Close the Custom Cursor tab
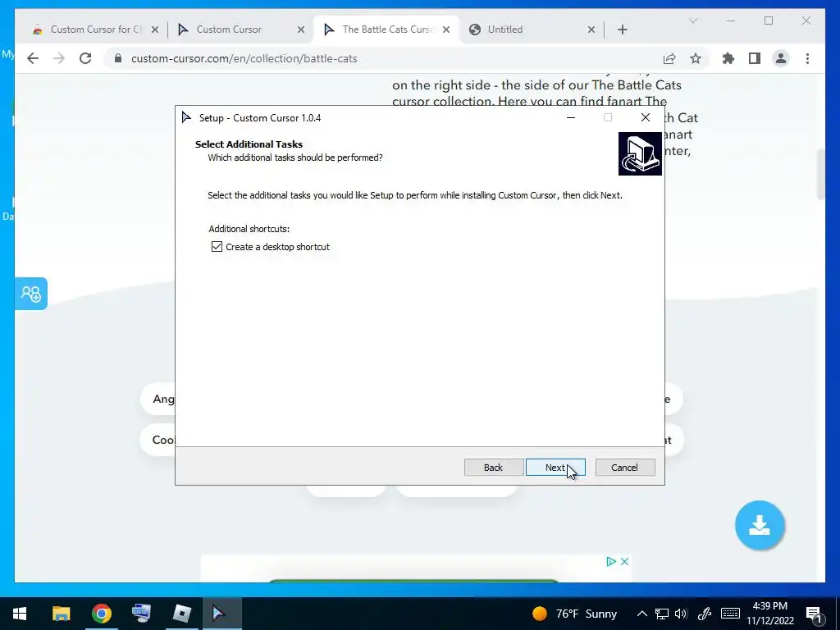840x630 pixels. [x=301, y=30]
